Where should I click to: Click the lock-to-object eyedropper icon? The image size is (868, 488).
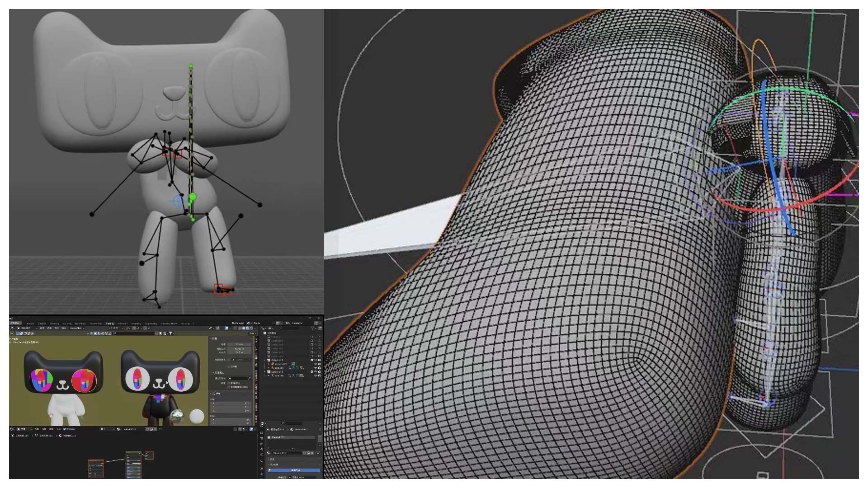[249, 378]
